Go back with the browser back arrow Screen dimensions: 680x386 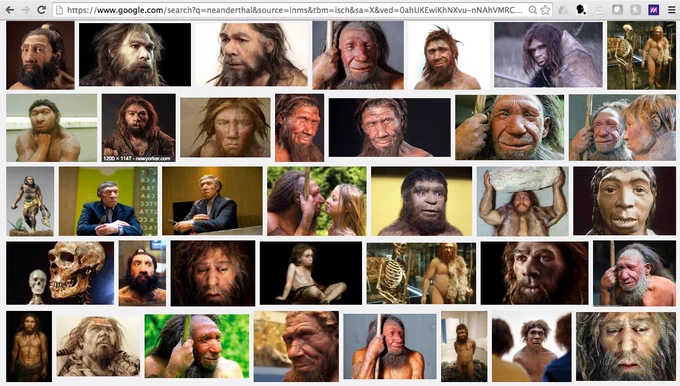tap(10, 9)
